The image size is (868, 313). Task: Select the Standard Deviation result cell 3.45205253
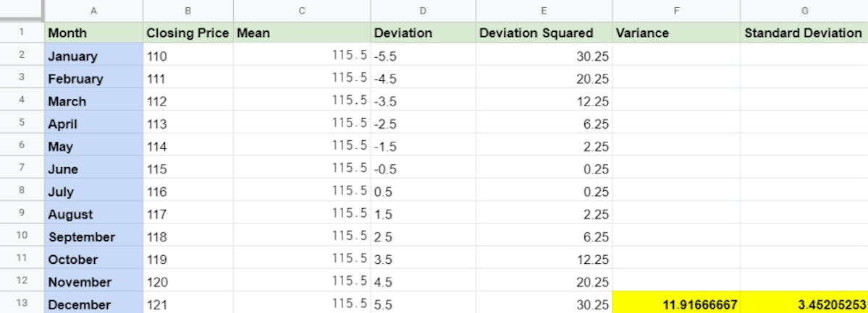tap(804, 304)
